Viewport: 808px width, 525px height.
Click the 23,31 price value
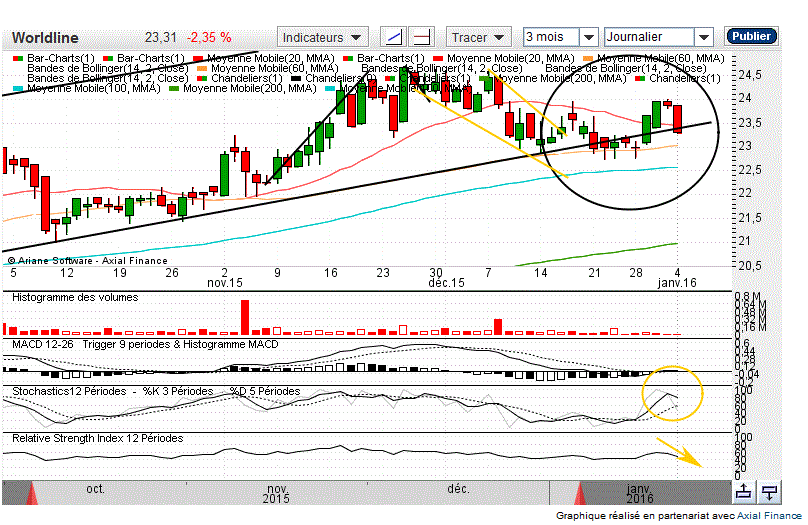[160, 38]
